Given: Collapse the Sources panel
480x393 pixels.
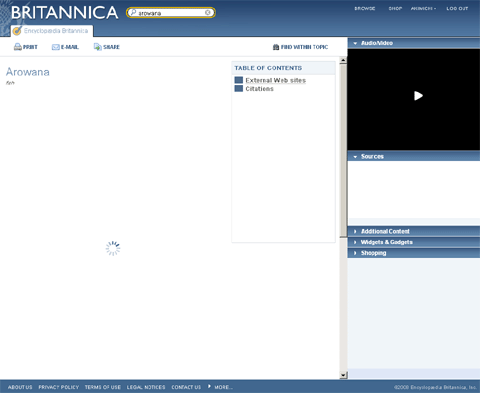Looking at the screenshot, I should click(x=355, y=156).
